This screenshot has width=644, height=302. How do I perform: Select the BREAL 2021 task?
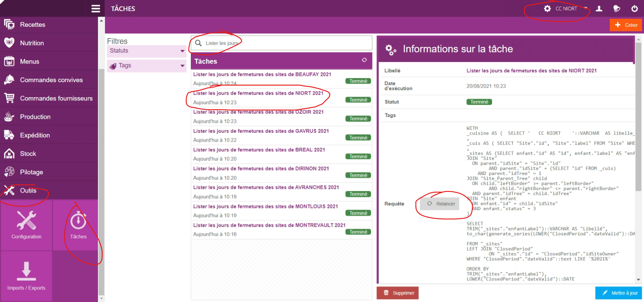tap(281, 154)
